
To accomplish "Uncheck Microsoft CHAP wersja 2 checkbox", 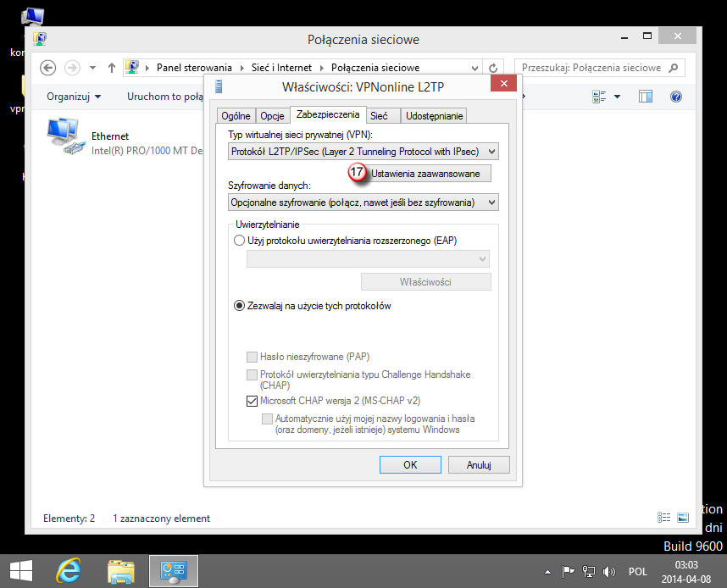I will tap(252, 401).
